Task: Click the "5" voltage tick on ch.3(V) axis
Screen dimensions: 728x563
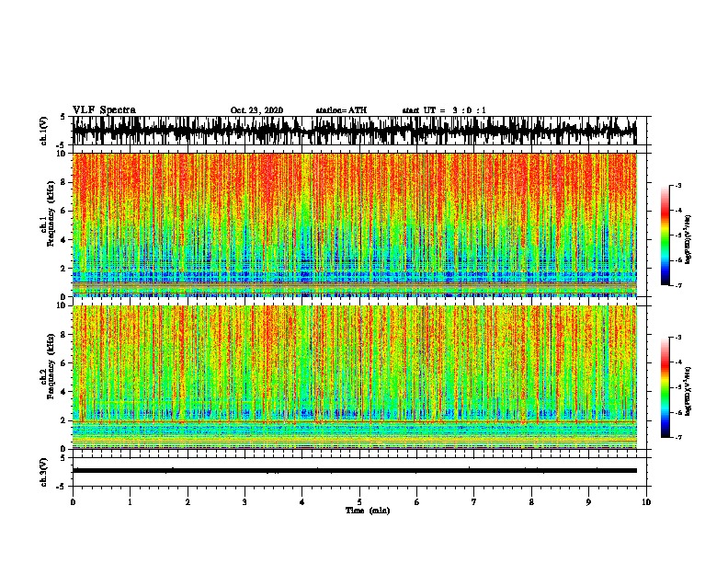Action: pos(63,458)
